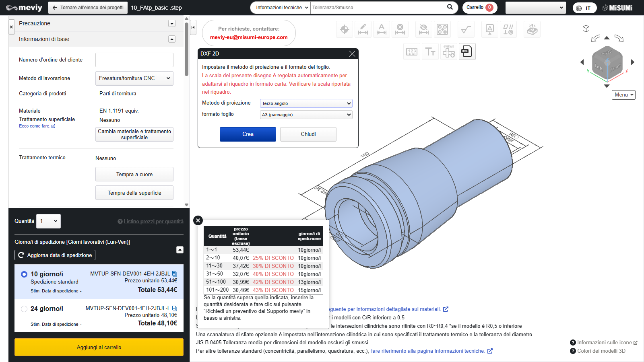
Task: Open the Metodo di proiezione dropdown
Action: [x=306, y=103]
